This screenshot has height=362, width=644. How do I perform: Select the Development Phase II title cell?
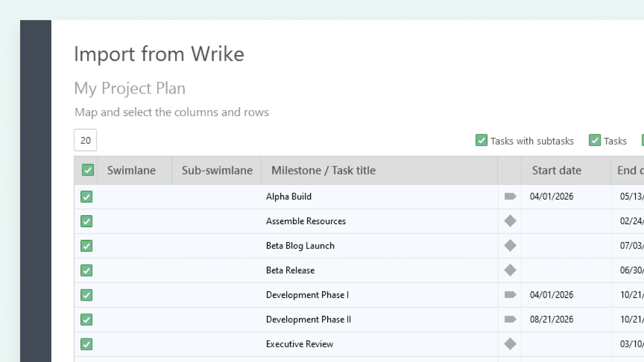click(379, 320)
